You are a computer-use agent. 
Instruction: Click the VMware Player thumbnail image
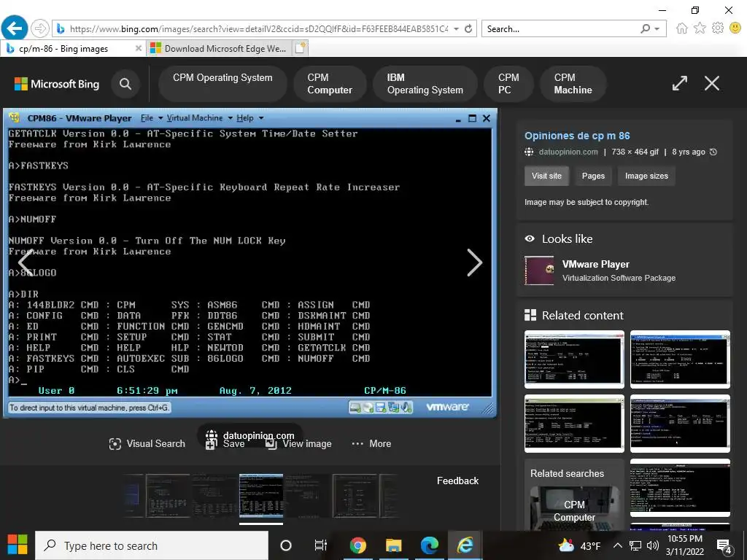click(539, 271)
